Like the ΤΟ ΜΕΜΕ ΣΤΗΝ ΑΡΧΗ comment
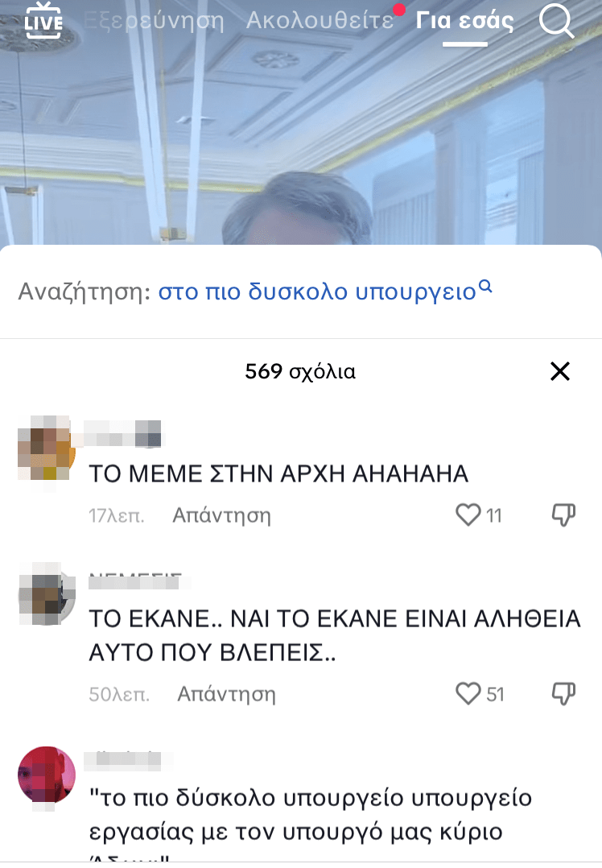Viewport: 602px width, 868px height. 468,515
